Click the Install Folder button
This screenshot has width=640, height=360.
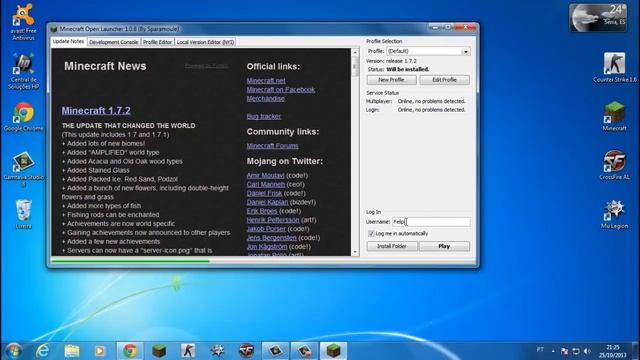391,246
